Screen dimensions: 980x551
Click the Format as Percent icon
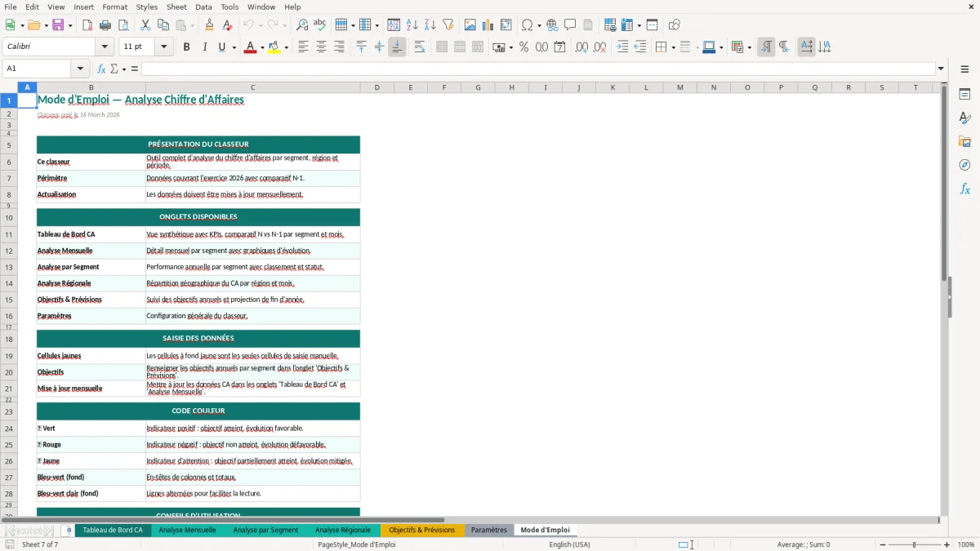click(523, 47)
